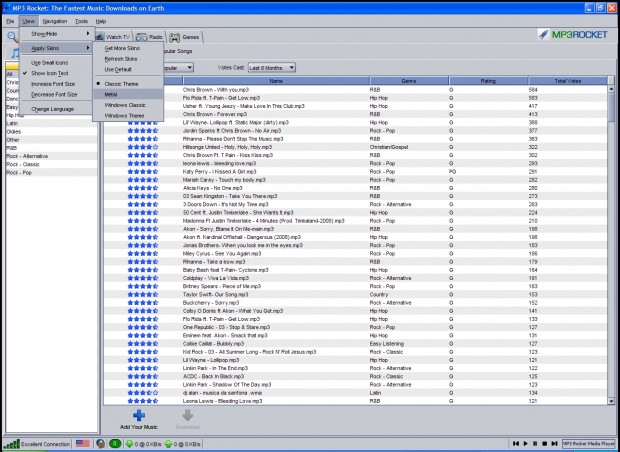Select the Oldies genre in sidebar
The height and width of the screenshot is (452, 620).
pyautogui.click(x=51, y=132)
